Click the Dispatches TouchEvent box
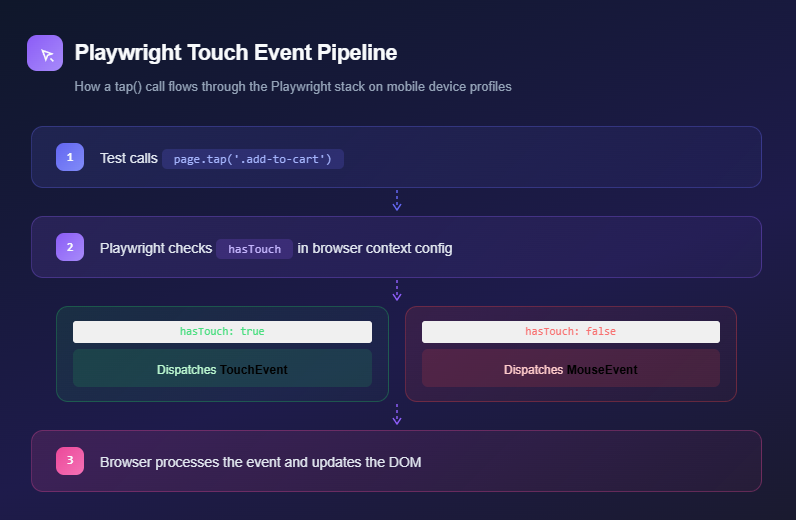Viewport: 796px width, 520px height. tap(222, 369)
